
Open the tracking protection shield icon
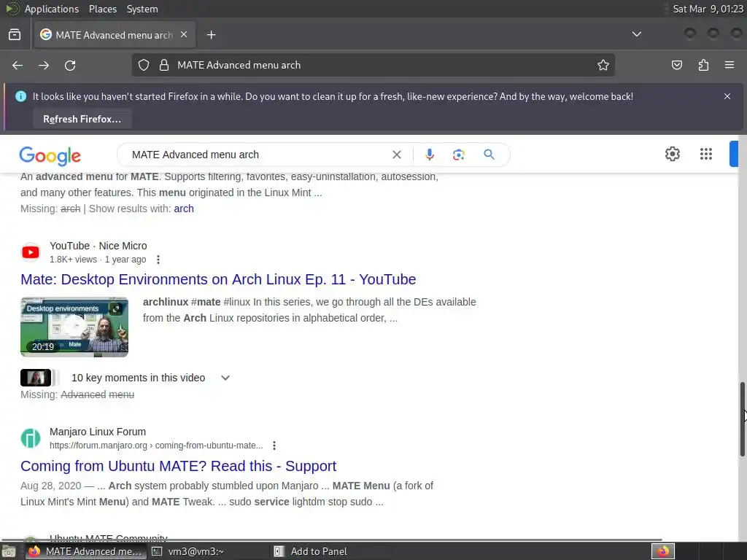click(144, 65)
